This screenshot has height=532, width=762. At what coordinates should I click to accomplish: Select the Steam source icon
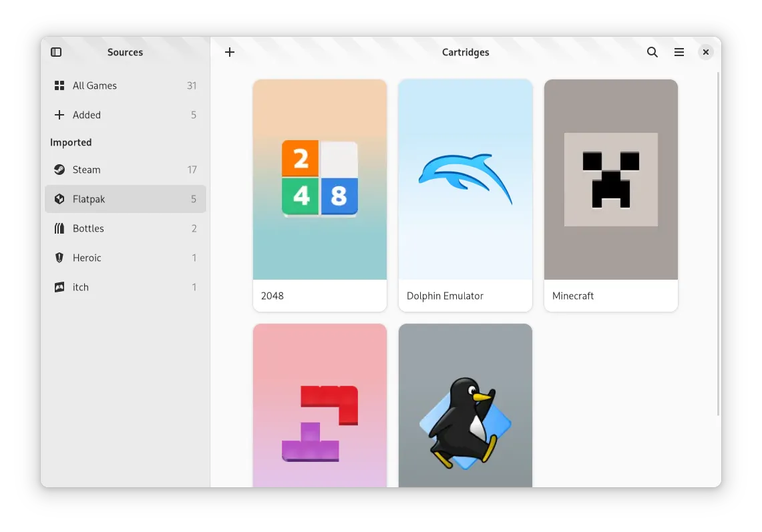59,170
